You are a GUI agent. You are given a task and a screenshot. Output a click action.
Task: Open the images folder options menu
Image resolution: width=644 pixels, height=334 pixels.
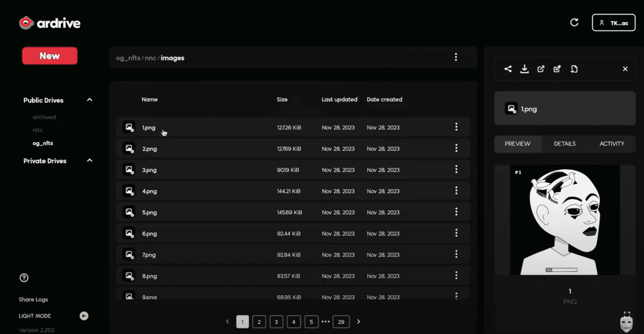(x=456, y=57)
